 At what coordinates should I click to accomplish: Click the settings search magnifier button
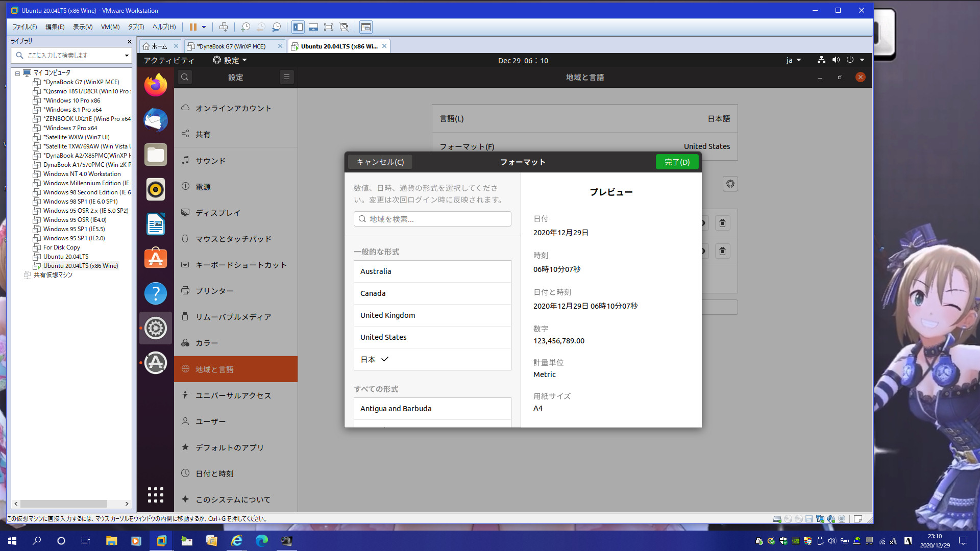pyautogui.click(x=185, y=77)
